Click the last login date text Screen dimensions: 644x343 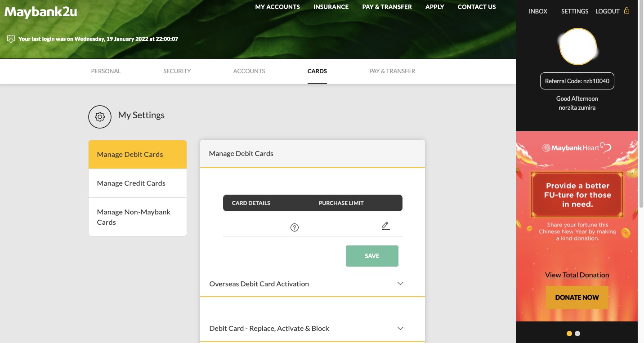pyautogui.click(x=98, y=39)
